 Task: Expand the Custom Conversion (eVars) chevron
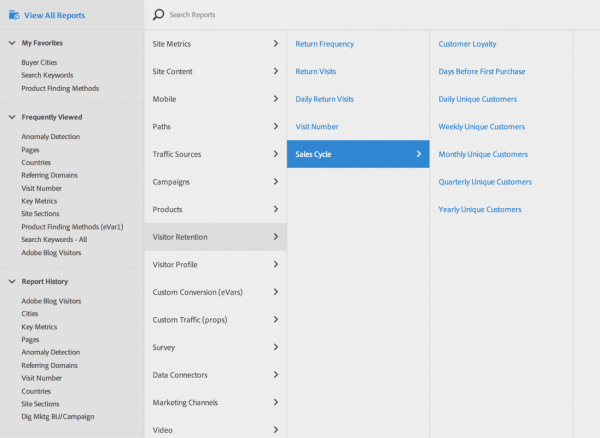[276, 292]
